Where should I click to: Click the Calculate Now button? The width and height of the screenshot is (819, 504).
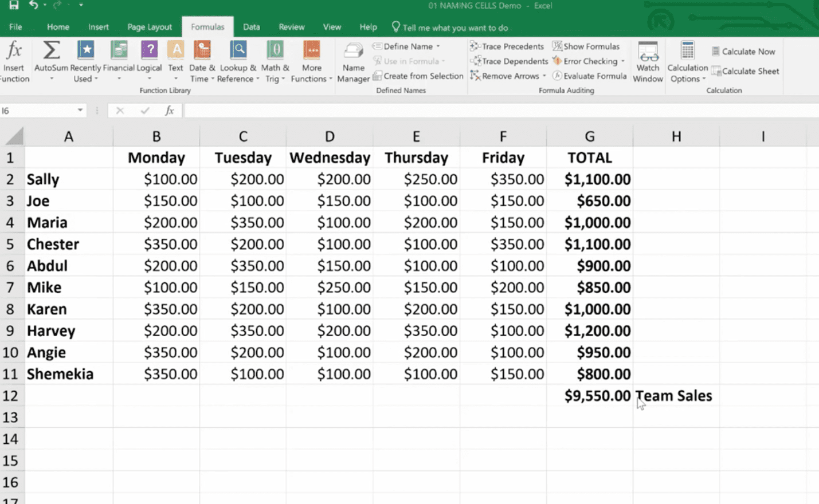click(x=743, y=52)
